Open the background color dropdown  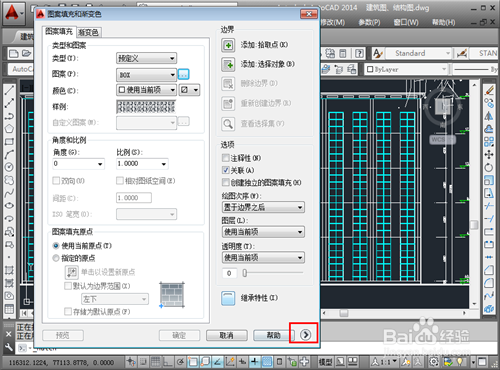pos(189,90)
